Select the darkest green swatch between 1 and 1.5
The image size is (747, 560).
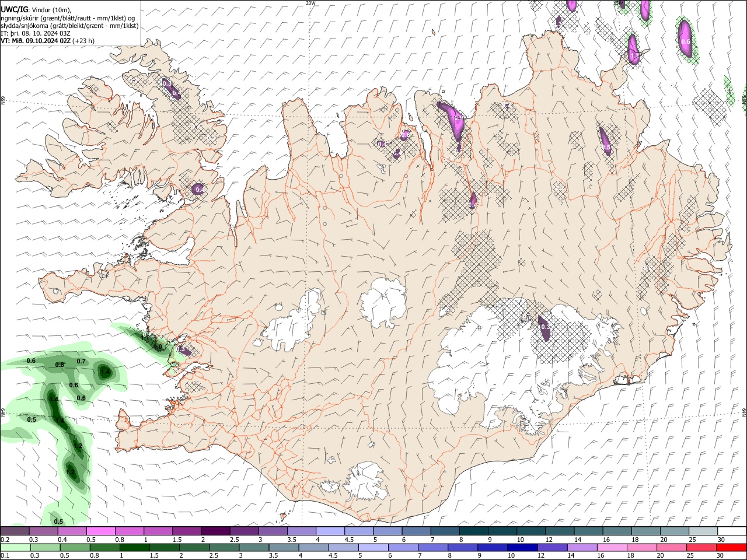point(134,547)
